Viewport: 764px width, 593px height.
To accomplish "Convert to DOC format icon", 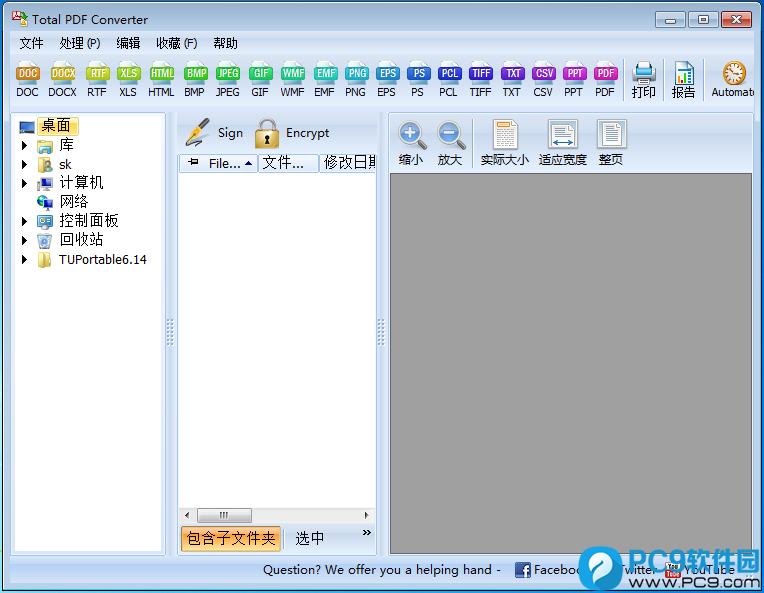I will 27,79.
